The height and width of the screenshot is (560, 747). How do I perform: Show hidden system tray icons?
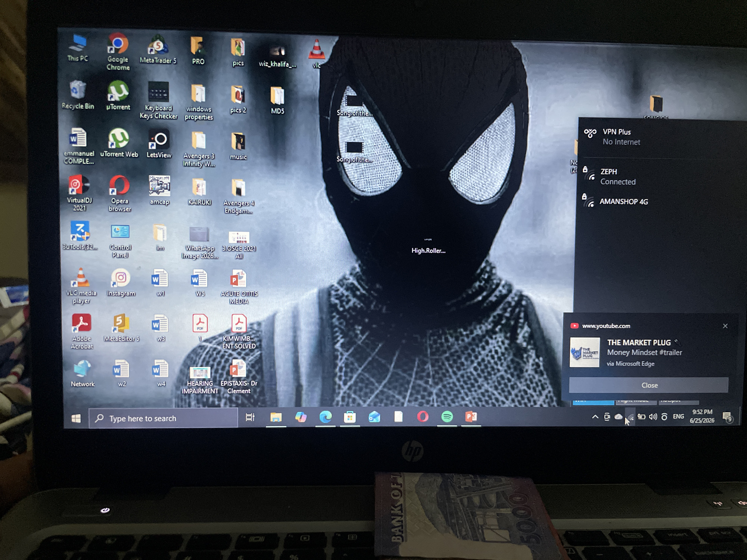point(595,417)
